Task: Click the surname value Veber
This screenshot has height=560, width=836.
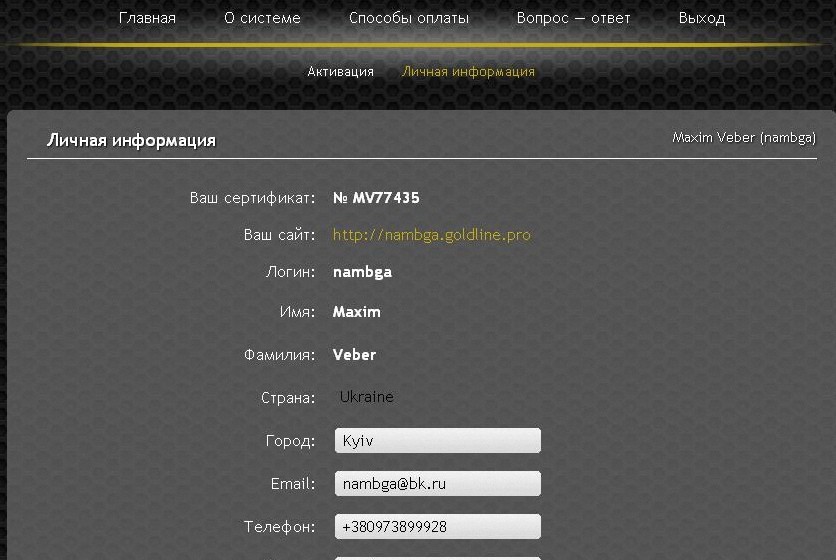Action: (355, 355)
